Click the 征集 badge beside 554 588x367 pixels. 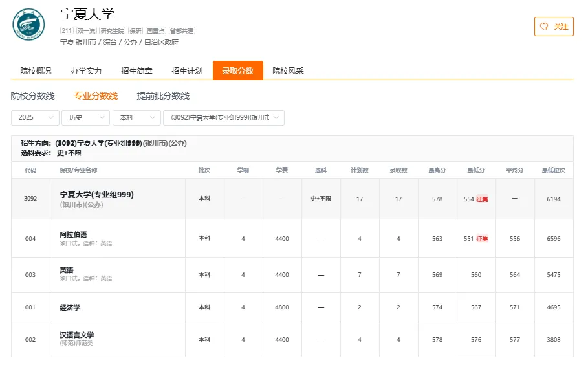(482, 199)
